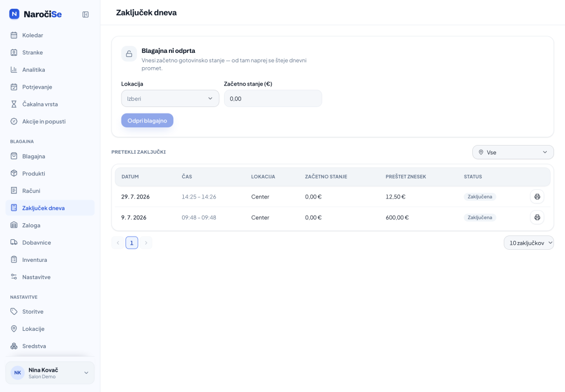Click the 'Blagajna ni odprta' lock icon

pyautogui.click(x=129, y=54)
